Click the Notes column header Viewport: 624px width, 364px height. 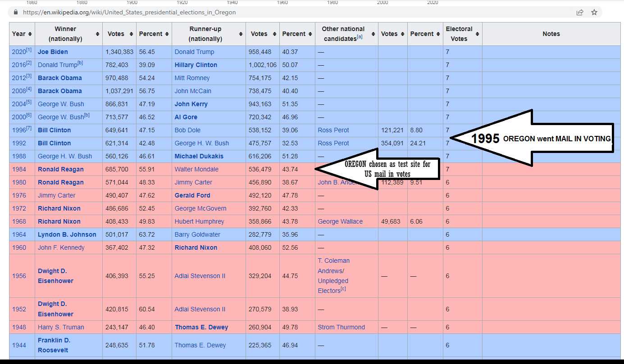(551, 34)
